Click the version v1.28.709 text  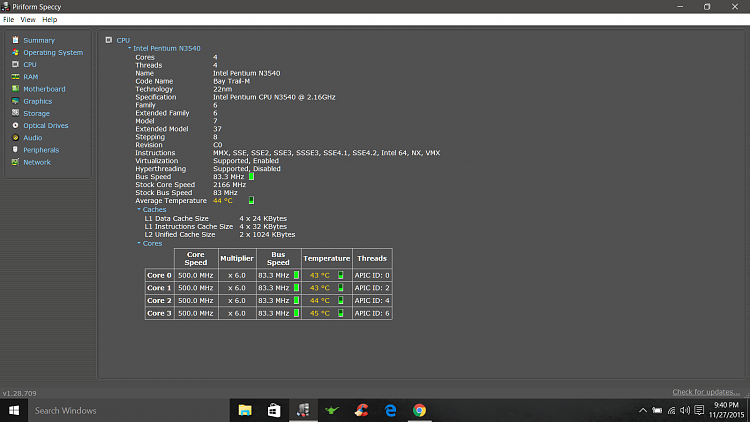coord(20,393)
